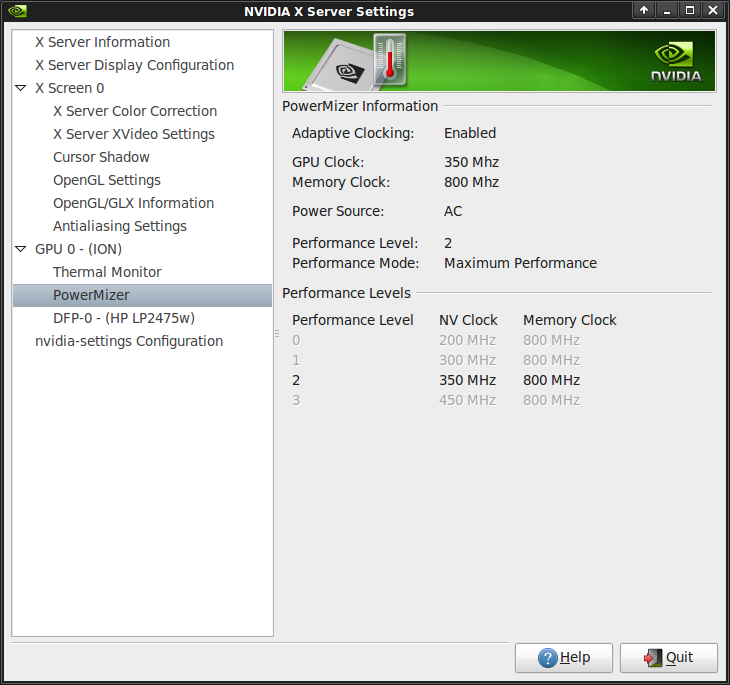Click the '300 MHz' NV Clock cell
Screen dimensions: 730x685
click(x=467, y=360)
